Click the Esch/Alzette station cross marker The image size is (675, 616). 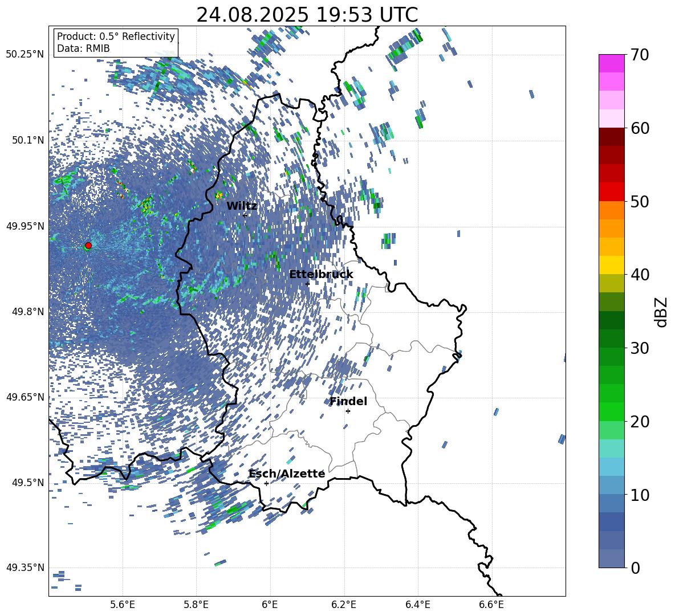point(266,483)
